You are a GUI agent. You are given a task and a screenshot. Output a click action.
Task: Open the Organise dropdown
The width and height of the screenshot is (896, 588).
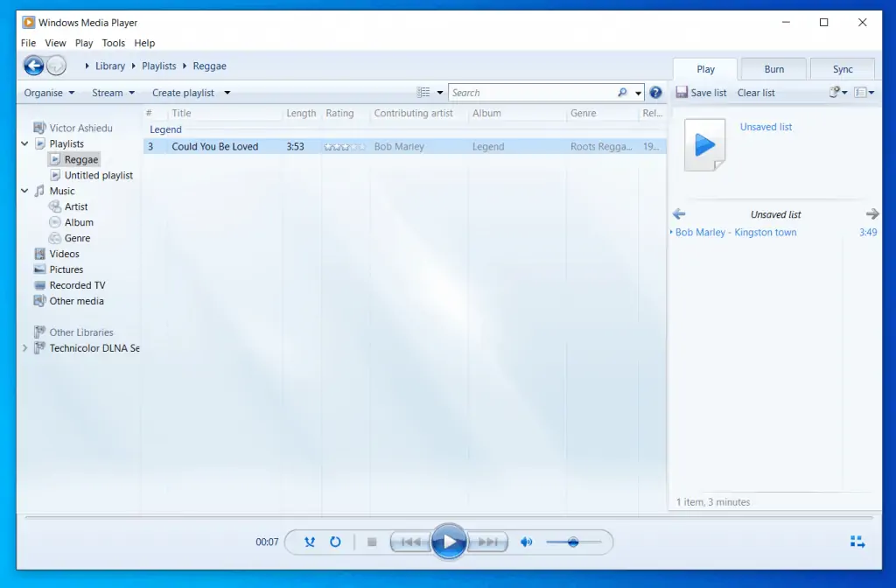click(x=47, y=93)
